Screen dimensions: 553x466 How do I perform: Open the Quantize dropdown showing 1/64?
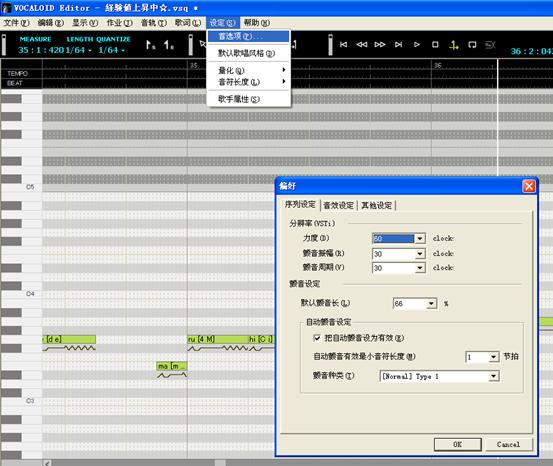click(111, 50)
